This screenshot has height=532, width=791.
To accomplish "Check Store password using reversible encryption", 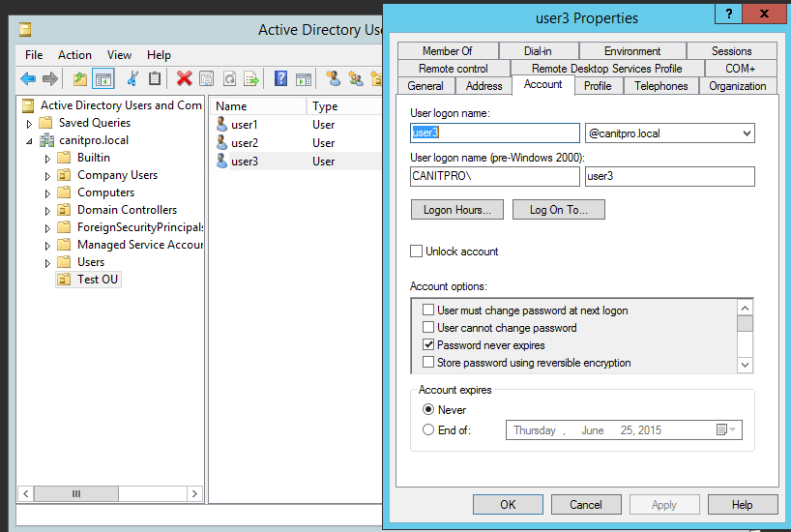I will click(x=428, y=363).
